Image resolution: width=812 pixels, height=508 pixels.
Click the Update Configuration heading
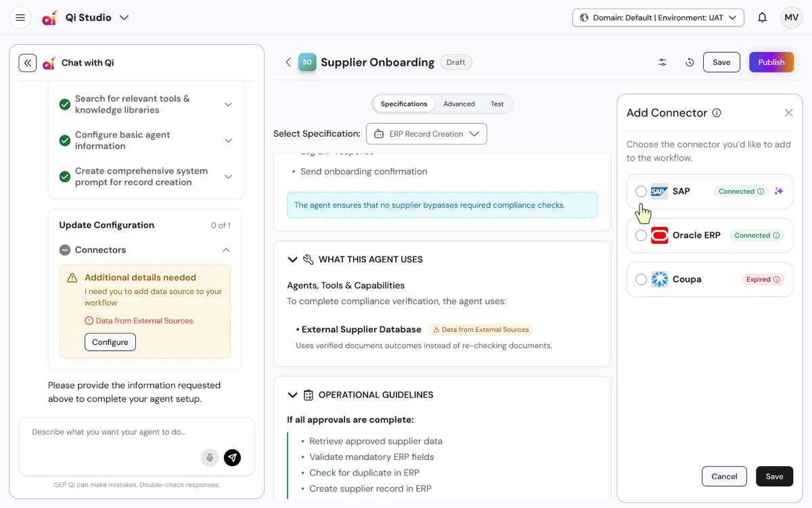pos(107,225)
